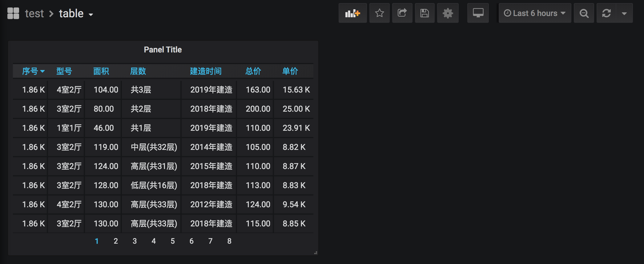Click the cell 共3层
Screen dimensions: 644x264
pos(151,90)
